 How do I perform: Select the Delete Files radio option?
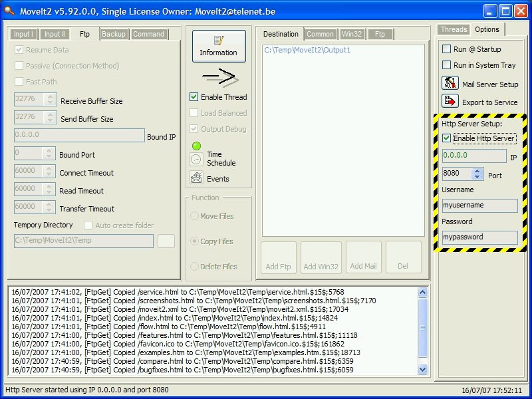(194, 267)
